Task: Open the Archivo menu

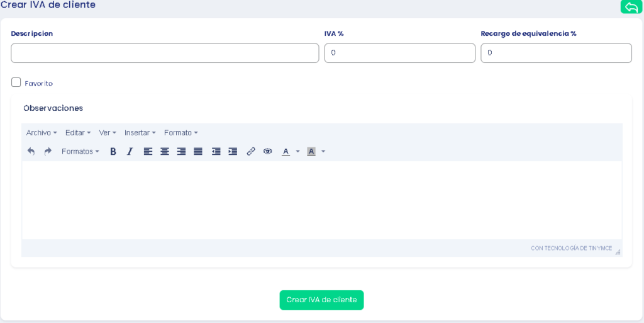Action: (x=42, y=133)
